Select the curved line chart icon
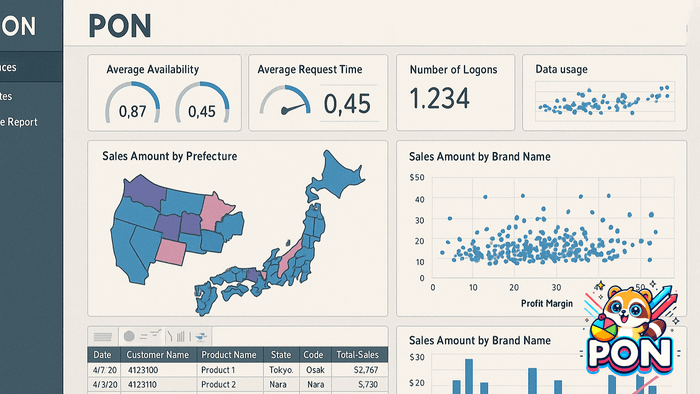The height and width of the screenshot is (394, 700). click(x=169, y=336)
